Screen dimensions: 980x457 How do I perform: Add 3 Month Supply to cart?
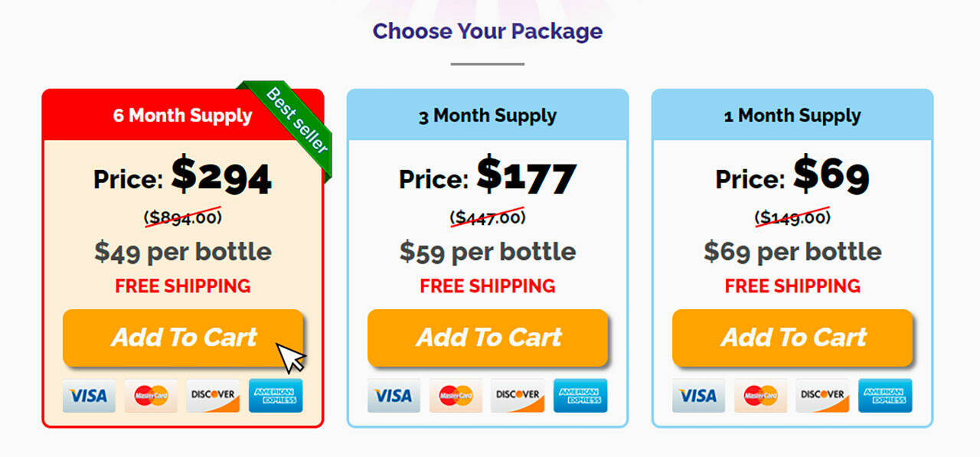(488, 338)
